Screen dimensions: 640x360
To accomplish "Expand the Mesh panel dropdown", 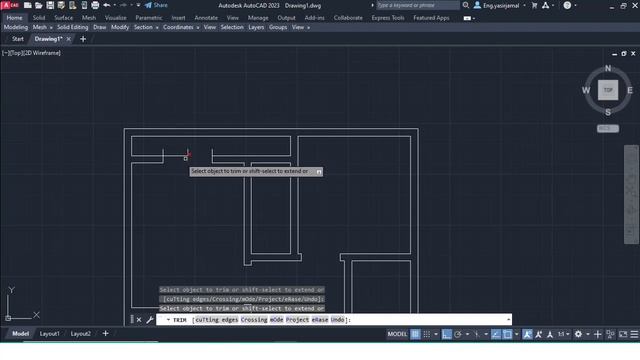I will 51,27.
